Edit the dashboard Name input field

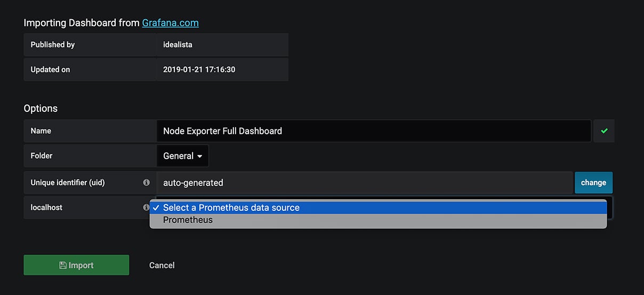[374, 131]
